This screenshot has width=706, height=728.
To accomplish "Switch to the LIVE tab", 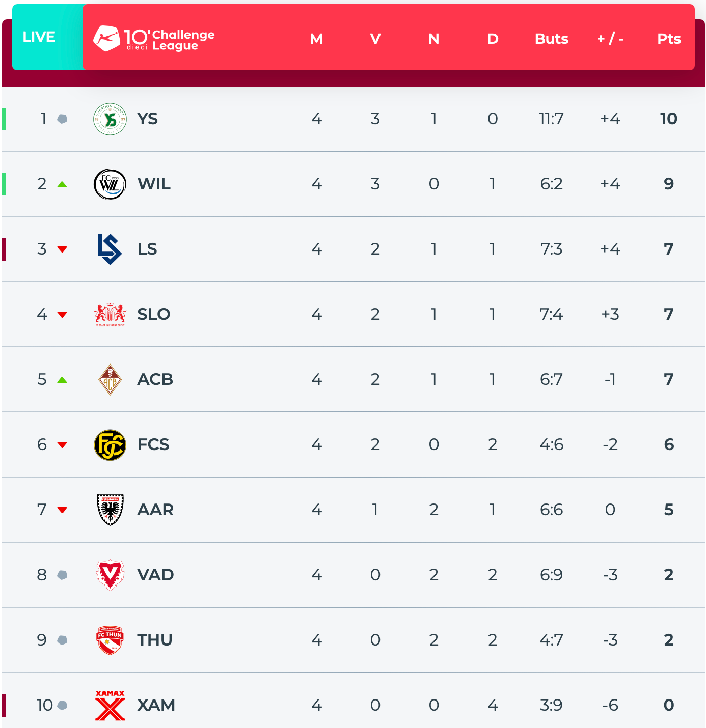I will (39, 37).
